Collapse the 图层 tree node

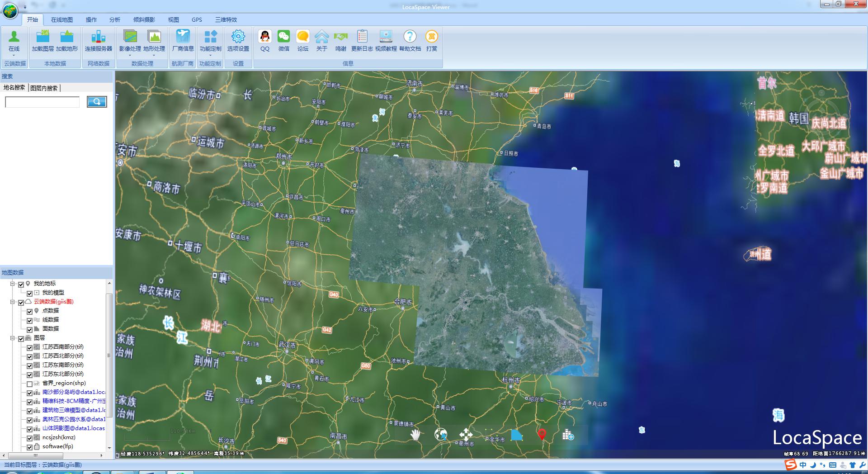click(x=13, y=338)
